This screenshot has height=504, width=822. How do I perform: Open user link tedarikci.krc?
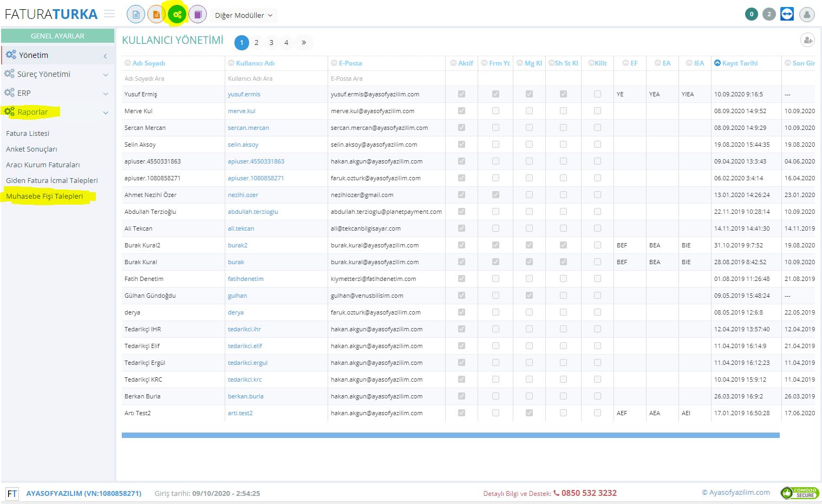pos(245,379)
